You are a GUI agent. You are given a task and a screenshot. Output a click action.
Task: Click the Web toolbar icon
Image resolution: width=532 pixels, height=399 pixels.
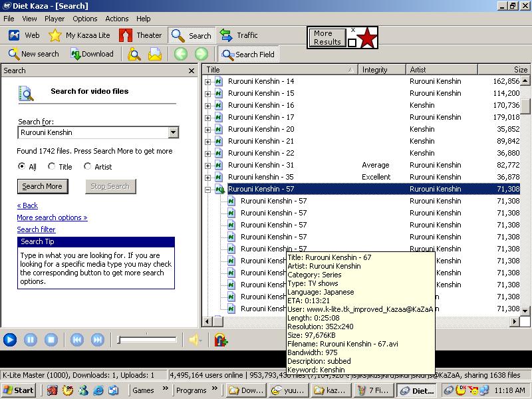(14, 35)
